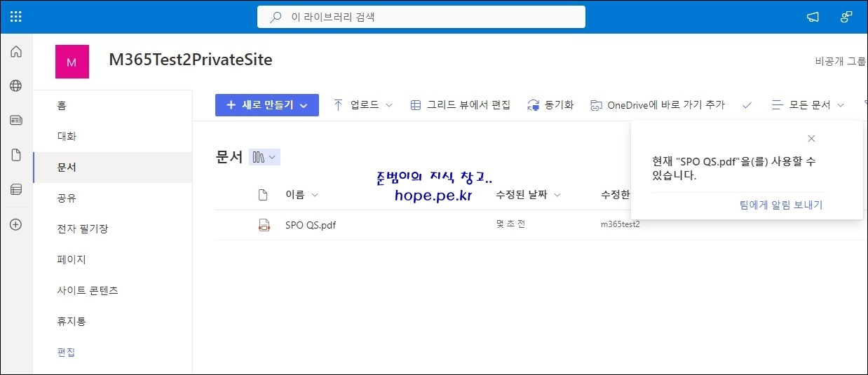This screenshot has width=868, height=375.
Task: Click the Create plus circle icon
Action: point(16,224)
